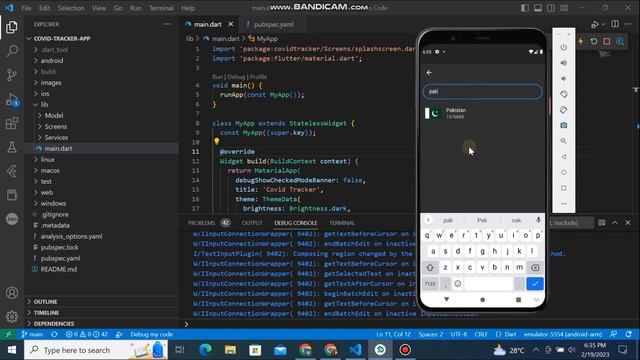Viewport: 640px width, 360px height.
Task: Expand the Screens folder
Action: click(x=56, y=127)
